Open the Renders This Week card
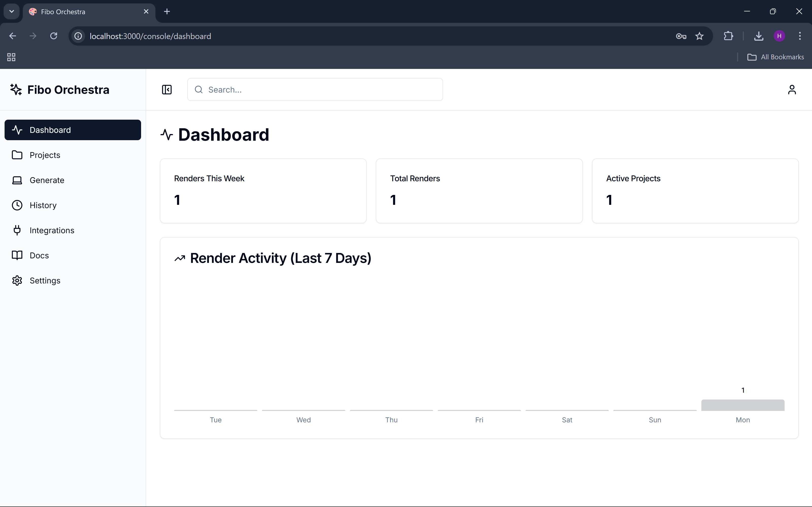Screen dimensions: 812x507 click(263, 190)
